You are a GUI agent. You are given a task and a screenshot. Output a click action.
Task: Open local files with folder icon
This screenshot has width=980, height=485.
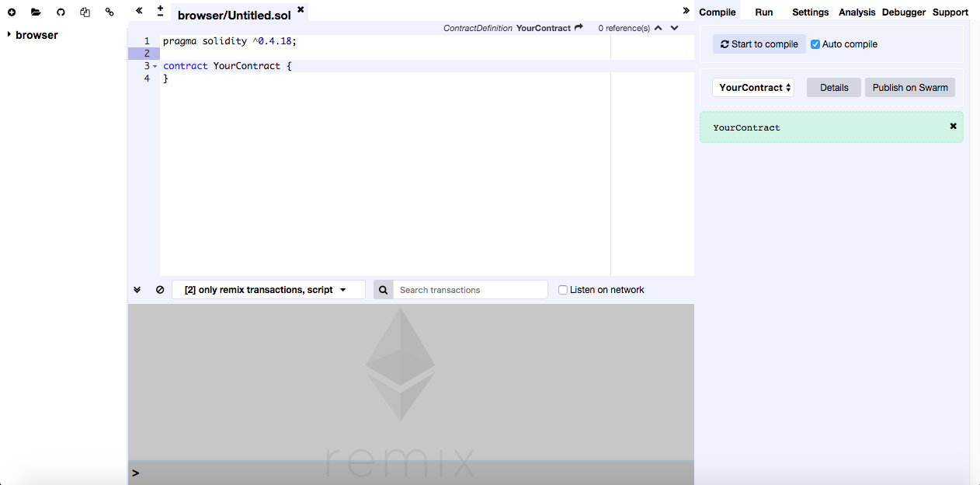tap(36, 12)
